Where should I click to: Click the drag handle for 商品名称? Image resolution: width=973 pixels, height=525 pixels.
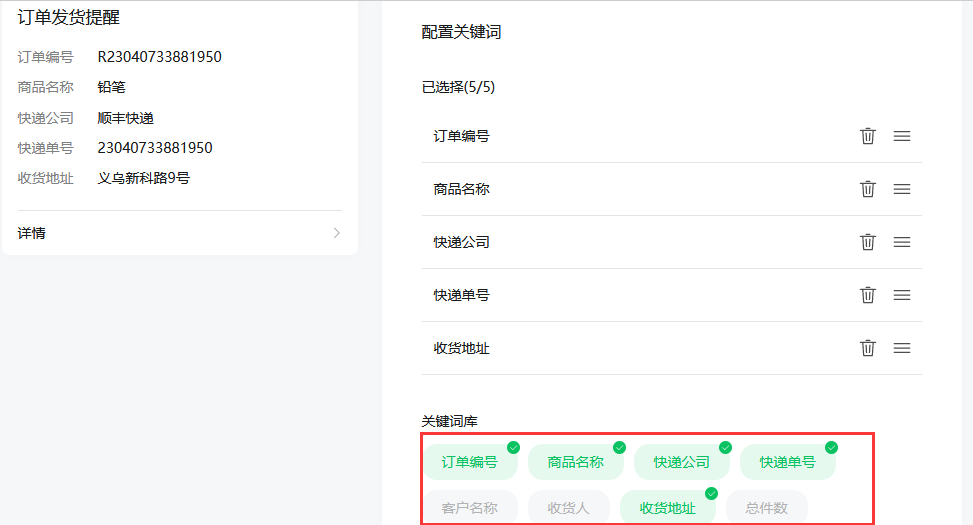pyautogui.click(x=902, y=189)
